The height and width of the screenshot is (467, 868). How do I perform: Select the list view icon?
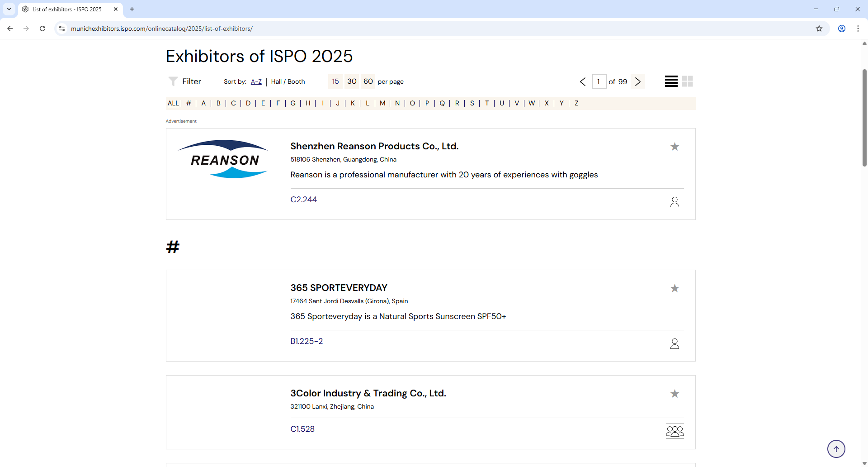[x=670, y=81]
